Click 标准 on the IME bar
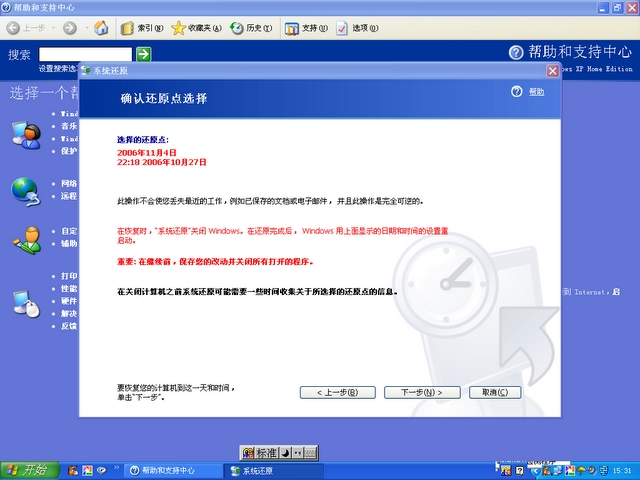Viewport: 640px width, 480px height. (x=266, y=453)
